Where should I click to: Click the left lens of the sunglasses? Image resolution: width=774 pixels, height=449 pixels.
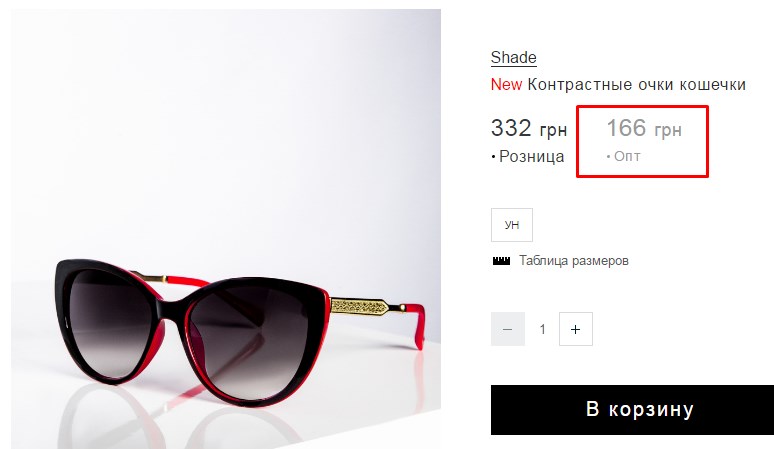(x=109, y=321)
